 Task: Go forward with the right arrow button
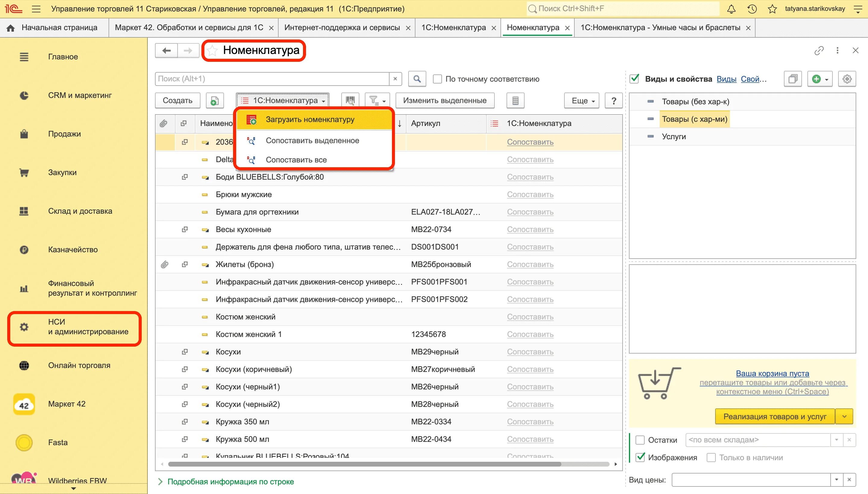click(188, 51)
